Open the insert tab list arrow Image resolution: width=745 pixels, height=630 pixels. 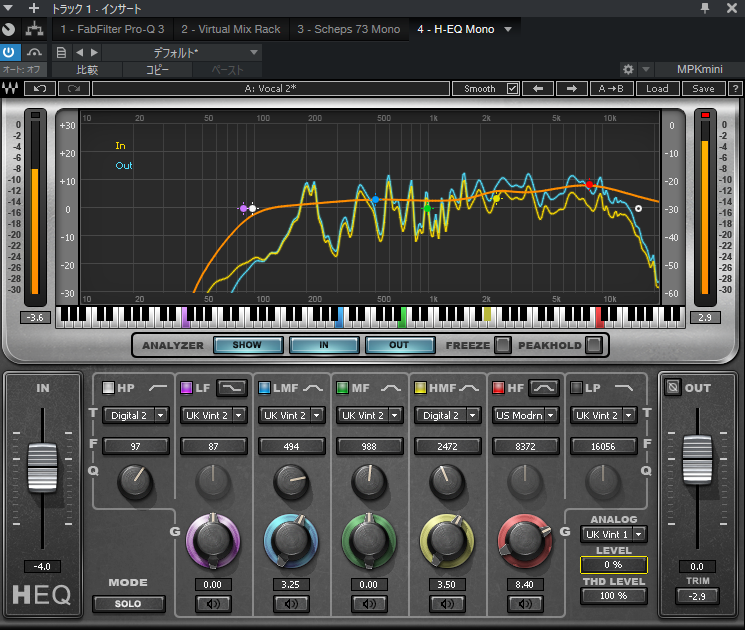508,29
